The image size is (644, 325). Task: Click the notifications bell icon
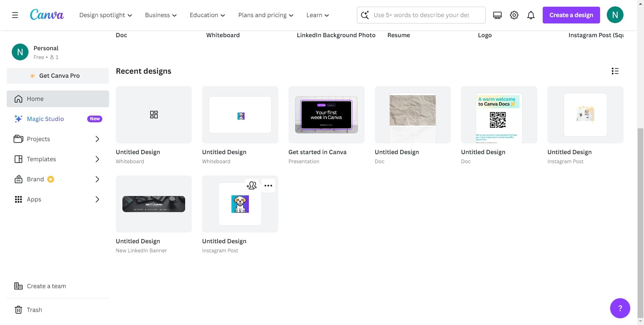click(531, 15)
